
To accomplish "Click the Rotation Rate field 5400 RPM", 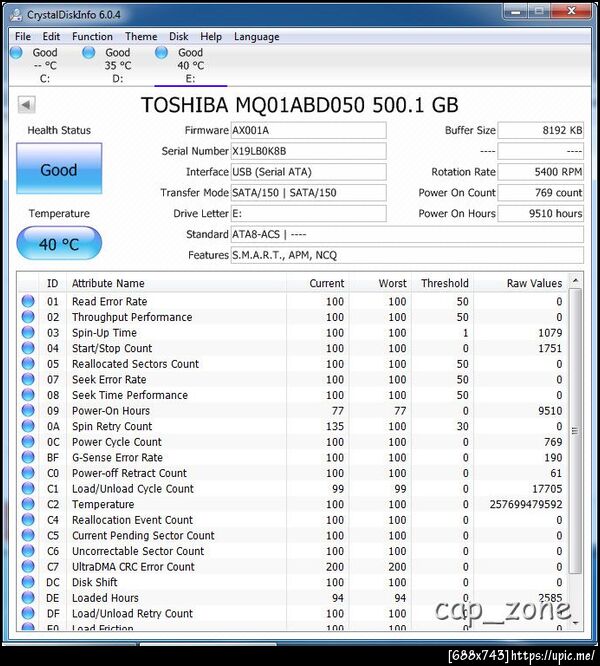I will click(x=541, y=172).
